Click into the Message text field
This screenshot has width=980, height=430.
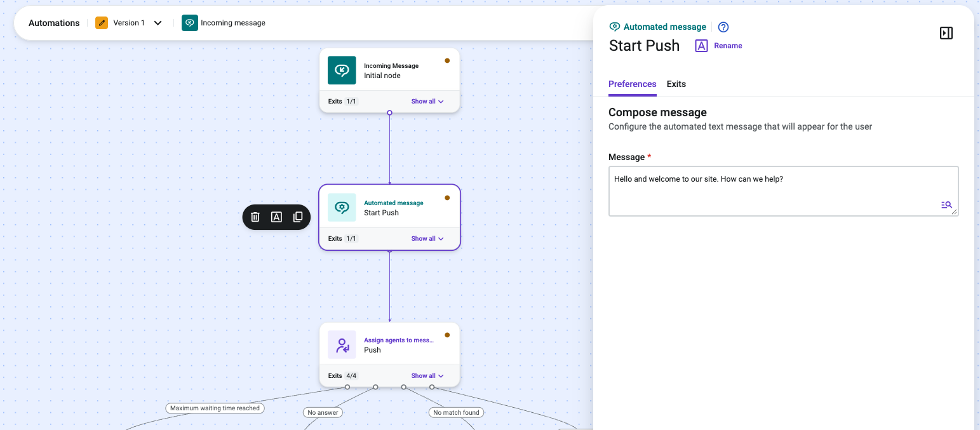coord(783,191)
